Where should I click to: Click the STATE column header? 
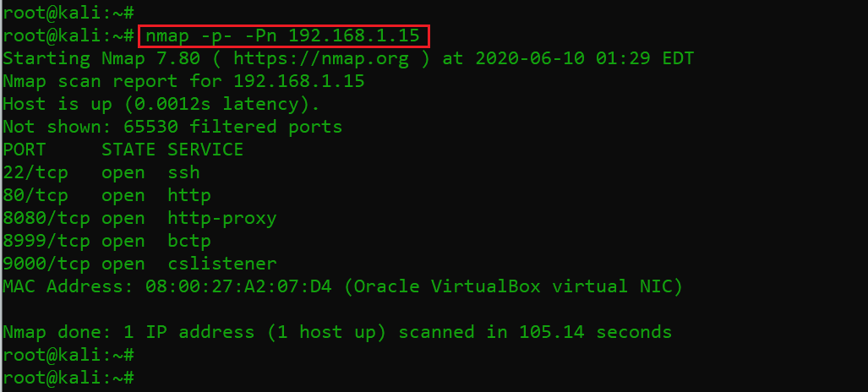128,150
